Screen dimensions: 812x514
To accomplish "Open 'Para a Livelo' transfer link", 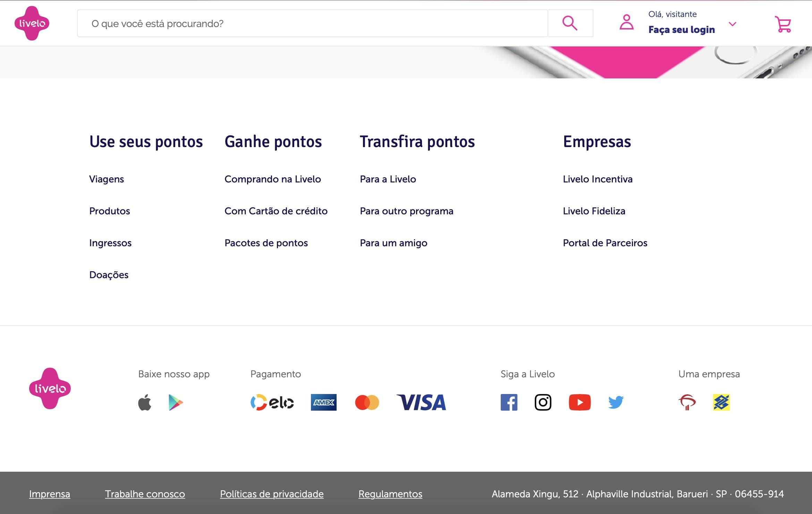I will (x=388, y=179).
